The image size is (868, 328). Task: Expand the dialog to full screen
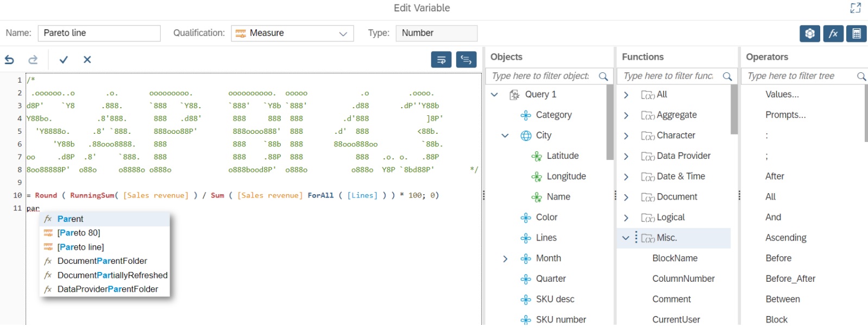click(x=856, y=8)
